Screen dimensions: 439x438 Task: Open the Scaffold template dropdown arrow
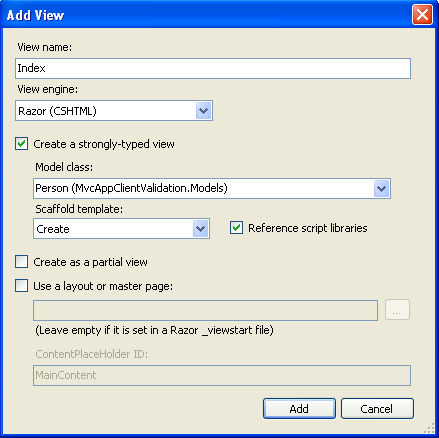200,229
